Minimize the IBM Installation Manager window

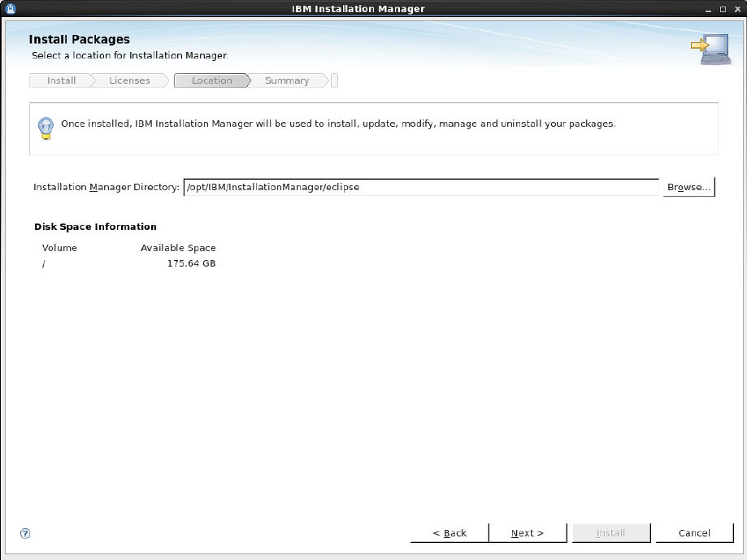point(709,9)
